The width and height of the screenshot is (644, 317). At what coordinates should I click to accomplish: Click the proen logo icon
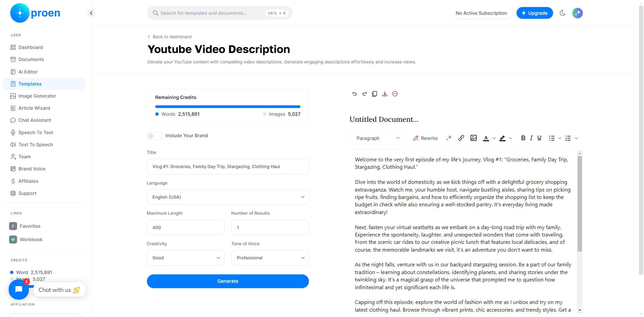pos(20,13)
